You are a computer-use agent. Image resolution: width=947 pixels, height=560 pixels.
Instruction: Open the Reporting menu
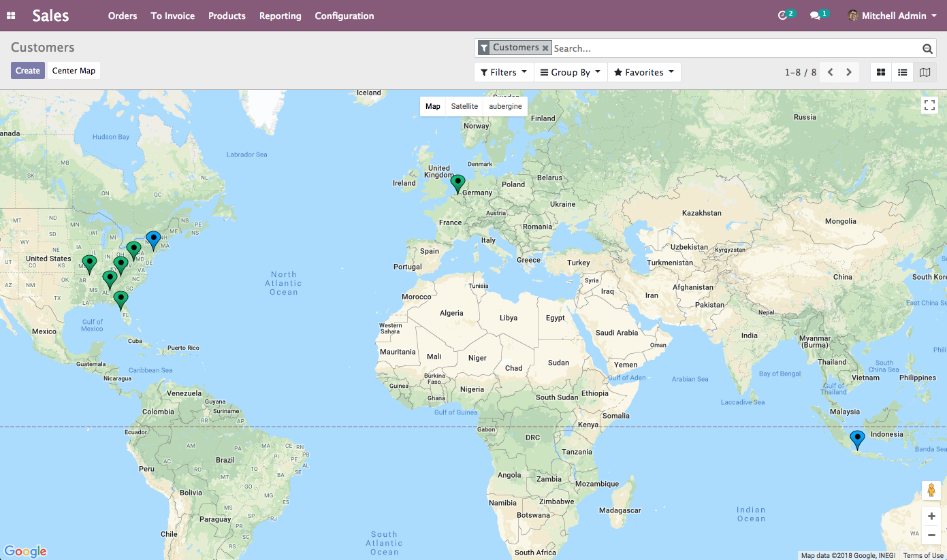280,16
